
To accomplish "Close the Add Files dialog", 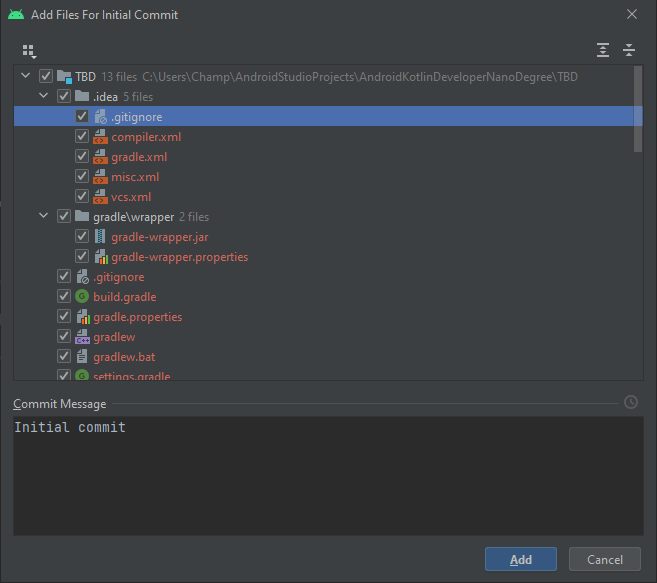I will coord(632,15).
